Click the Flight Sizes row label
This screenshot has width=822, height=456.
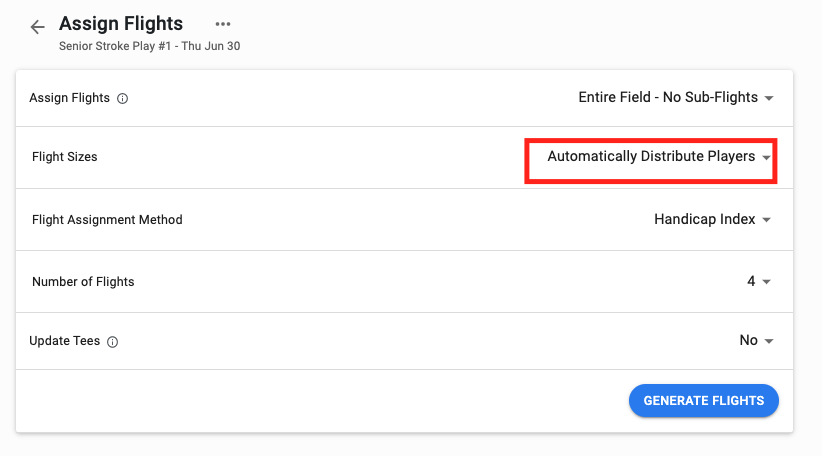coord(65,157)
